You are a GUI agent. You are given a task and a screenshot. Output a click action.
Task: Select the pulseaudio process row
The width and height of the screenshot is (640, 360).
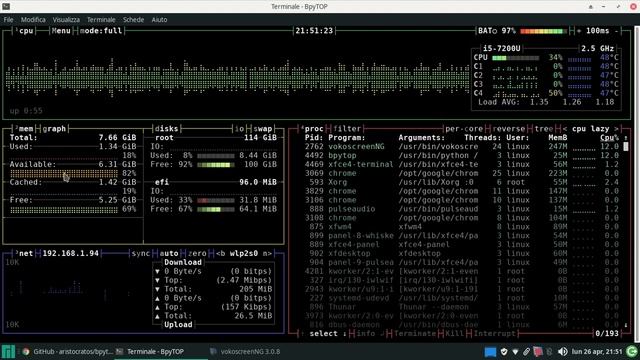pos(461,209)
